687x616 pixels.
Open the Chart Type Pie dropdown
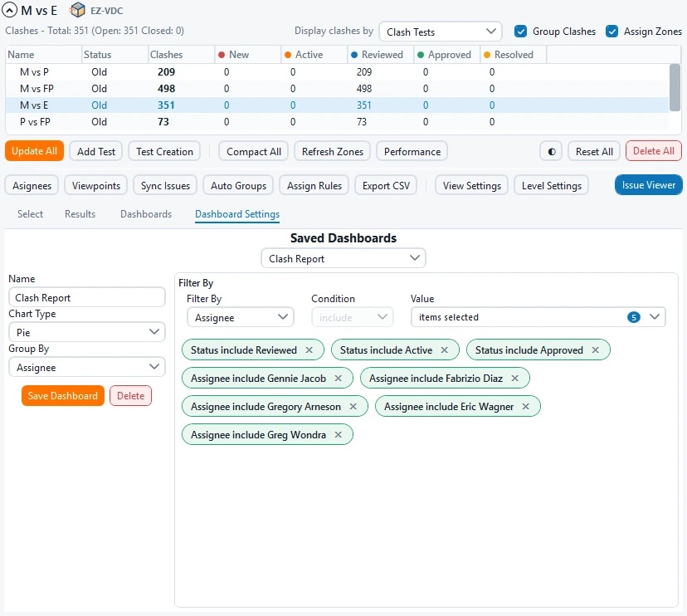click(87, 332)
